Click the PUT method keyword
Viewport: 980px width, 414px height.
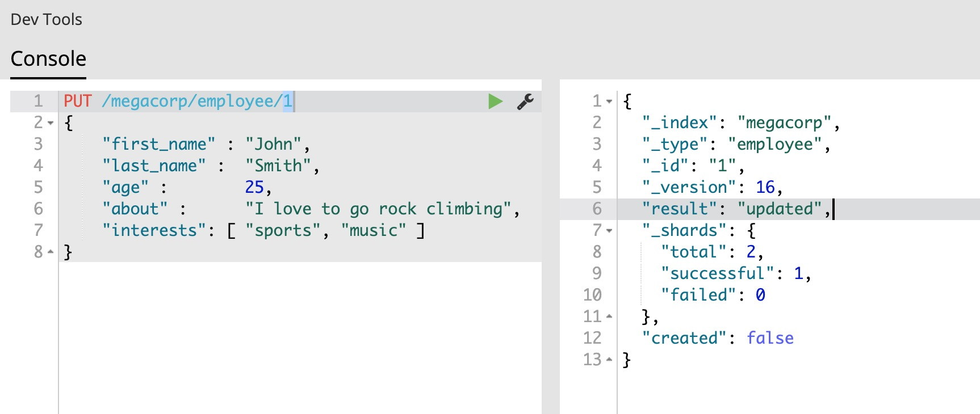78,102
